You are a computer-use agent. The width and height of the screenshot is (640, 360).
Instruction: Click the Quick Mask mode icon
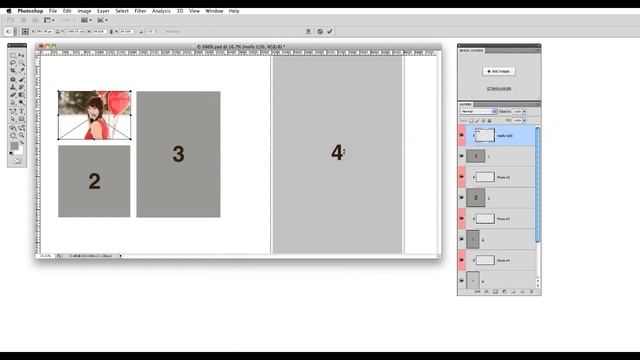[x=17, y=161]
